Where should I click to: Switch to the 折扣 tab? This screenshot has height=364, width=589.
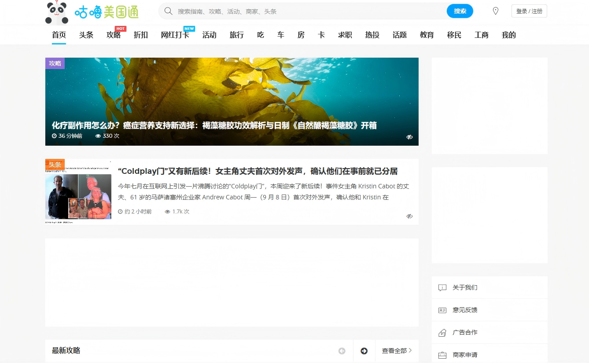pyautogui.click(x=141, y=35)
